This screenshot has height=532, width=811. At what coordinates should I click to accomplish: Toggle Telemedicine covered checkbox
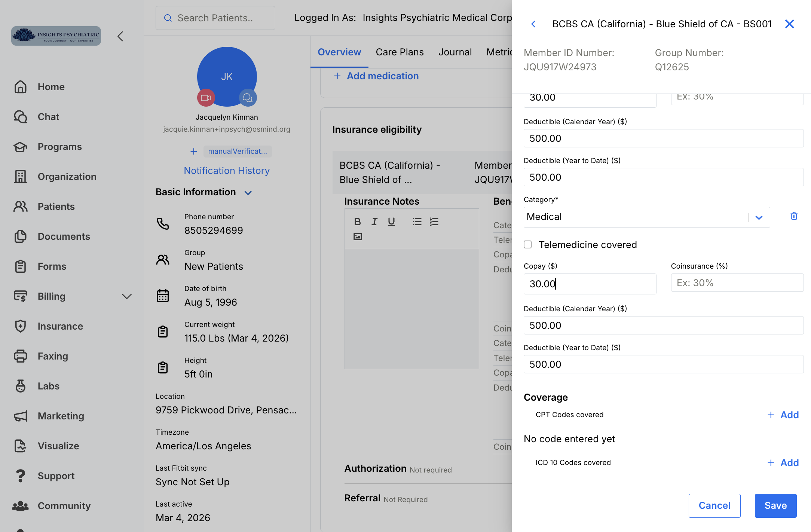(527, 245)
